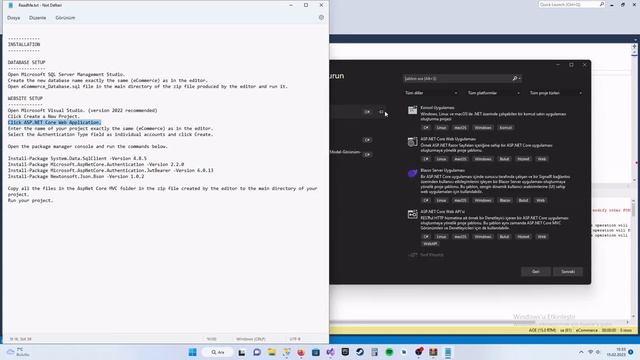Click the highlighted line Click ASP.NET Core Web Application
The height and width of the screenshot is (360, 640).
[54, 122]
